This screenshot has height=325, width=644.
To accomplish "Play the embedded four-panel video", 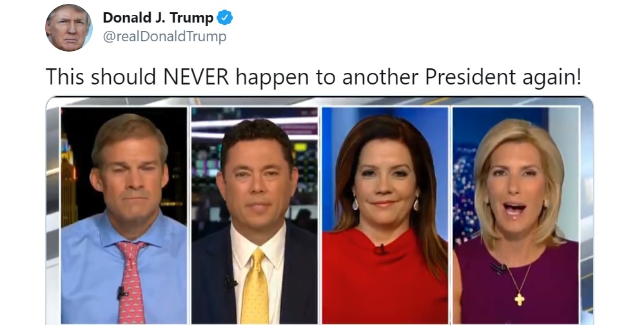I will [320, 210].
